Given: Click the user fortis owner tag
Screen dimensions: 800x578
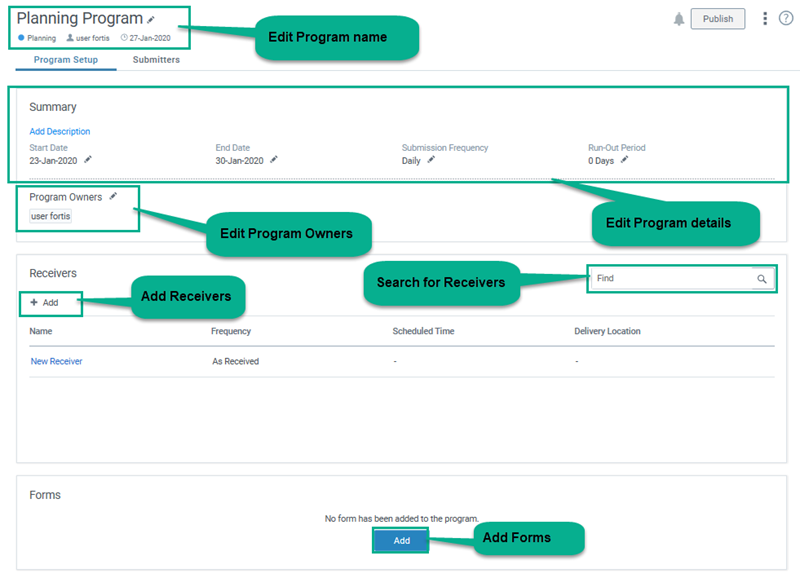Looking at the screenshot, I should pyautogui.click(x=51, y=216).
